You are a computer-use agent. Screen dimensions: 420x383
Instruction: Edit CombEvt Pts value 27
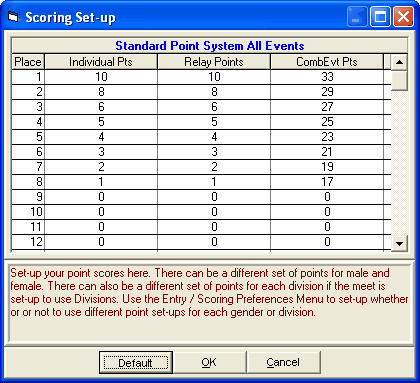[x=327, y=107]
